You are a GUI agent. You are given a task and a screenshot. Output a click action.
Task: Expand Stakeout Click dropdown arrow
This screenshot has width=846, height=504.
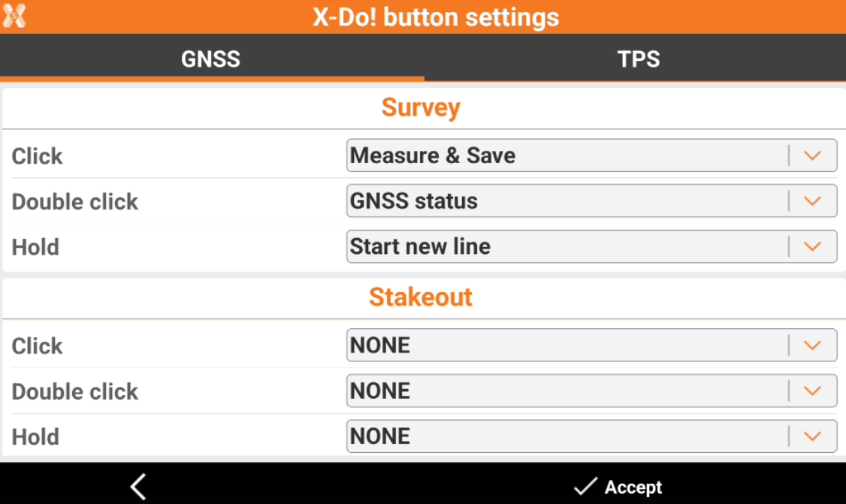point(812,346)
